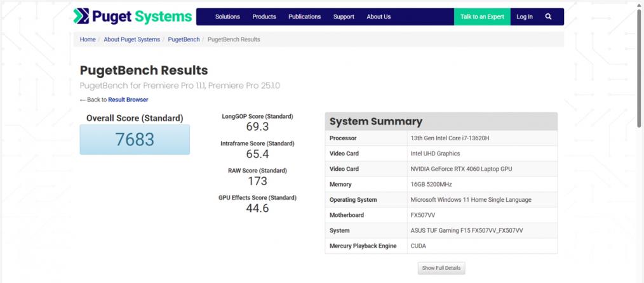Viewport: 644px width, 283px height.
Task: Click the Puget Systems logo
Action: point(133,16)
